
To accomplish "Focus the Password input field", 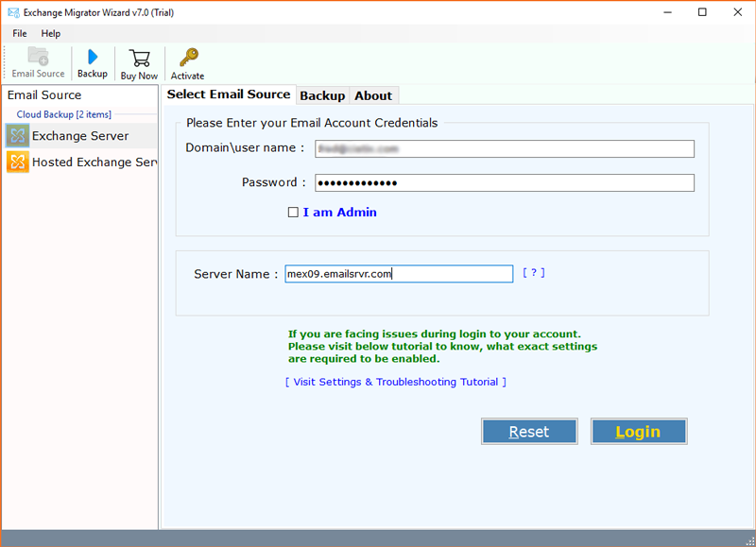I will 505,182.
